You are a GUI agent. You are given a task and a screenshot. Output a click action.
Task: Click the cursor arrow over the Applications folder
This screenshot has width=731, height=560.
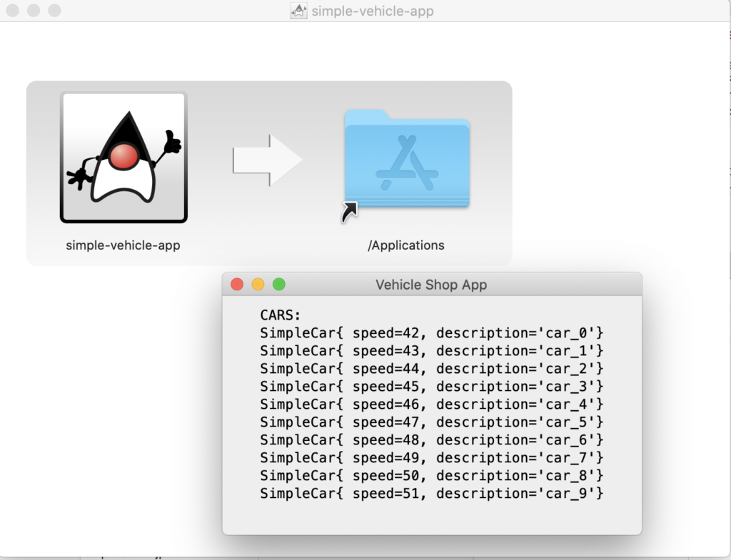pos(350,212)
